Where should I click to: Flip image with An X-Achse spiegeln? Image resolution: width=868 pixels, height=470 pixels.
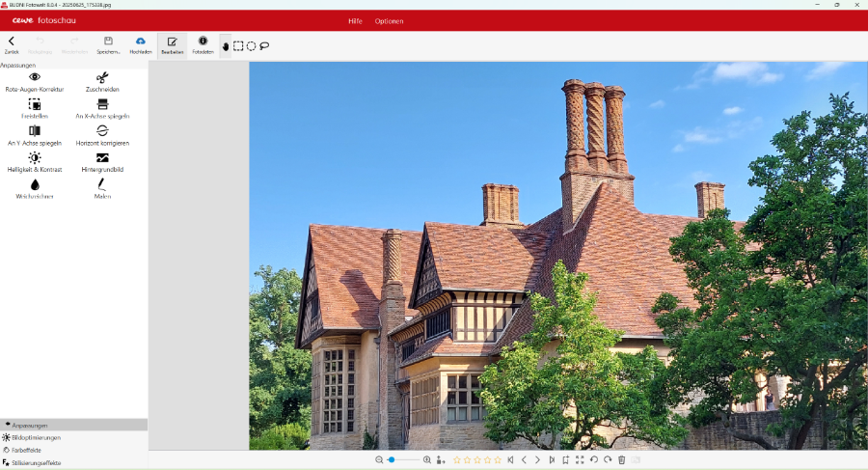(x=102, y=108)
